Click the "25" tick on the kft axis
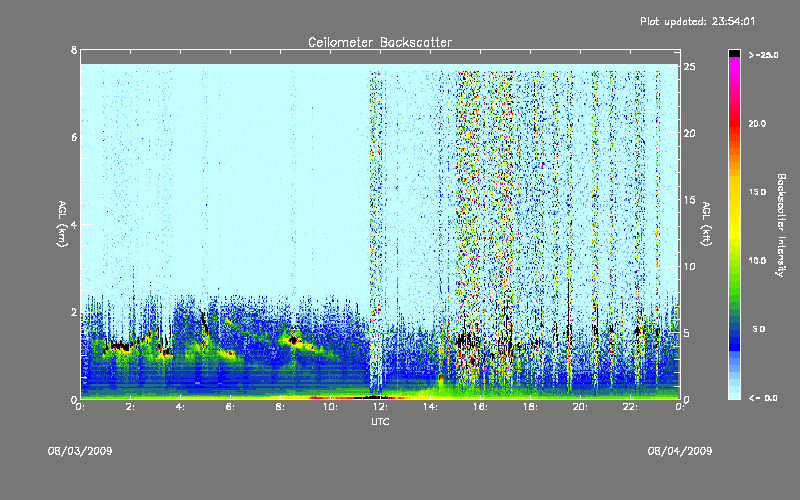The width and height of the screenshot is (800, 500). point(690,67)
